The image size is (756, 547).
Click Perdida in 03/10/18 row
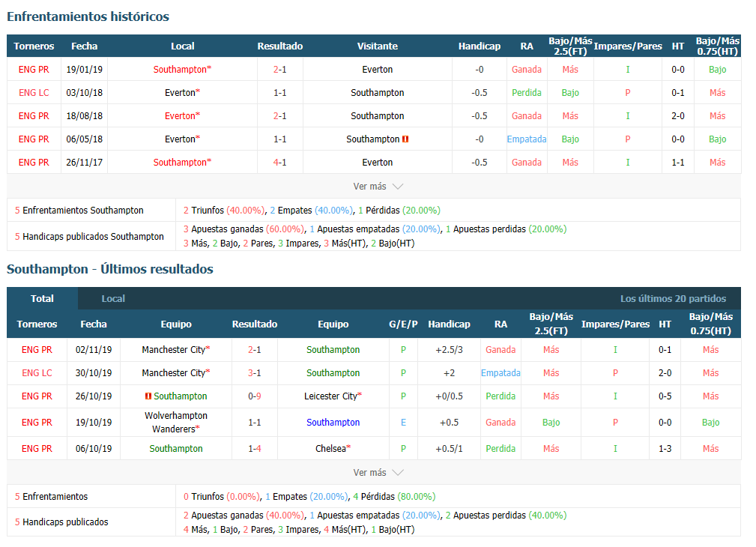527,93
